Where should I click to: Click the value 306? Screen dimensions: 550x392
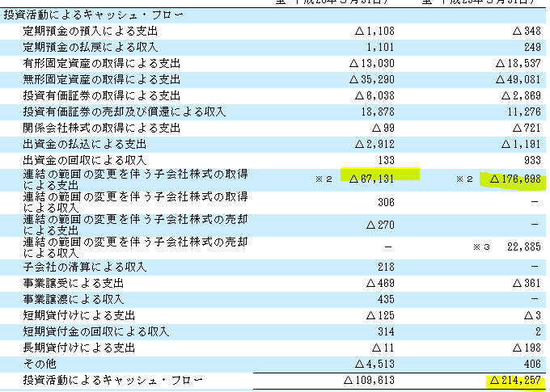tap(386, 202)
